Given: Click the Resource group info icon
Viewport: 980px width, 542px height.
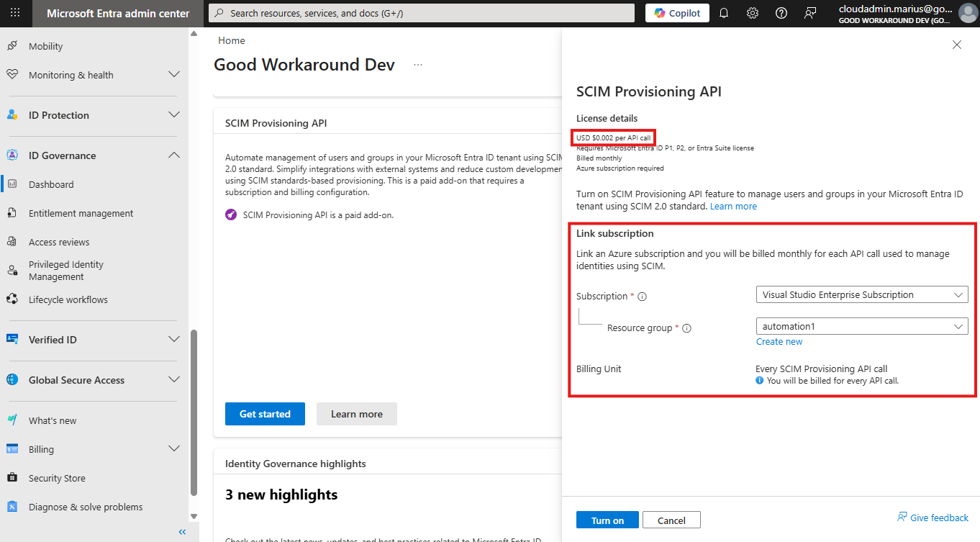Looking at the screenshot, I should point(686,328).
